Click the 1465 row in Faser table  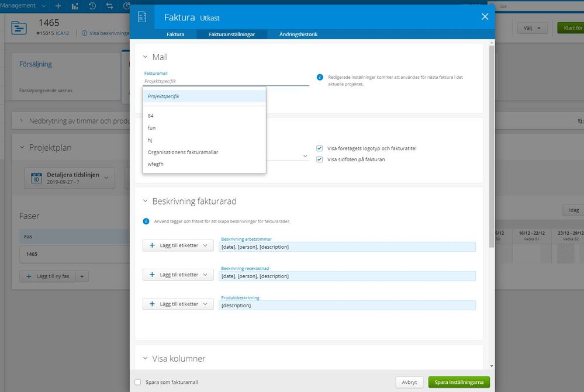[x=74, y=254]
